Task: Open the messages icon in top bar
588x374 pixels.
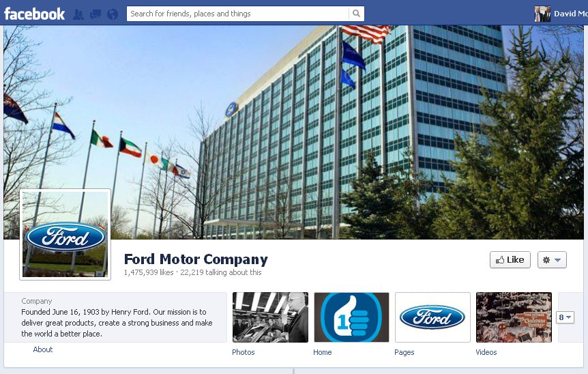Action: [x=95, y=14]
